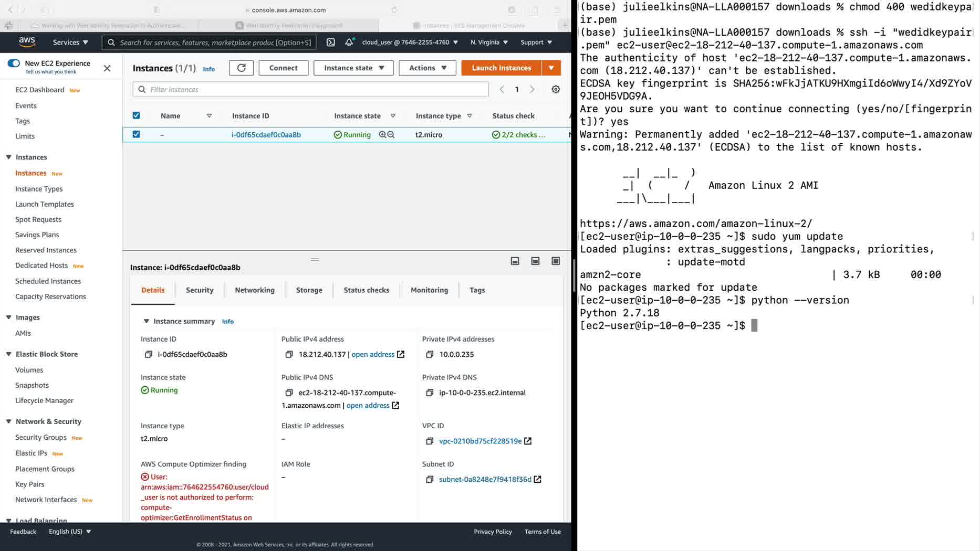Copy the Public IPv4 DNS name
Screen dimensions: 980x551
click(289, 393)
